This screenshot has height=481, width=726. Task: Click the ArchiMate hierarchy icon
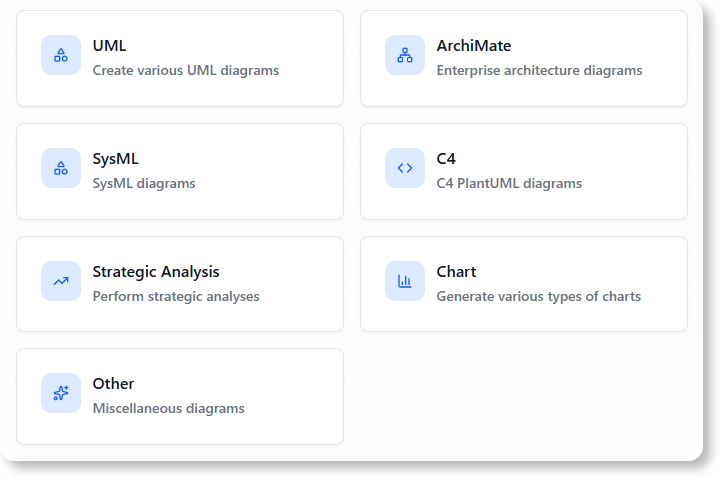pyautogui.click(x=405, y=56)
